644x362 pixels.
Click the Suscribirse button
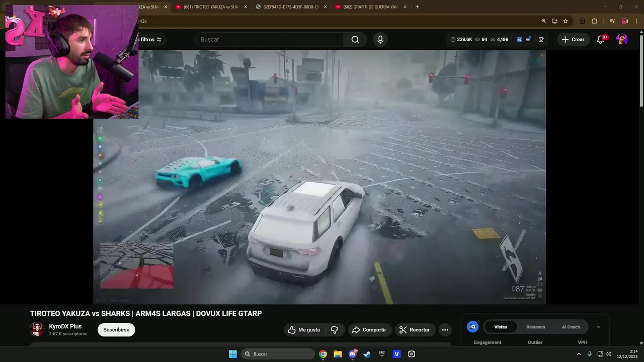click(116, 330)
